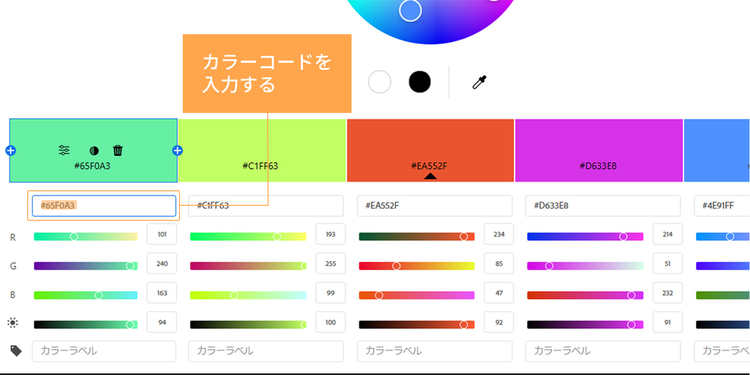Viewport: 750px width, 375px height.
Task: Click R value field showing 214
Action: [668, 234]
